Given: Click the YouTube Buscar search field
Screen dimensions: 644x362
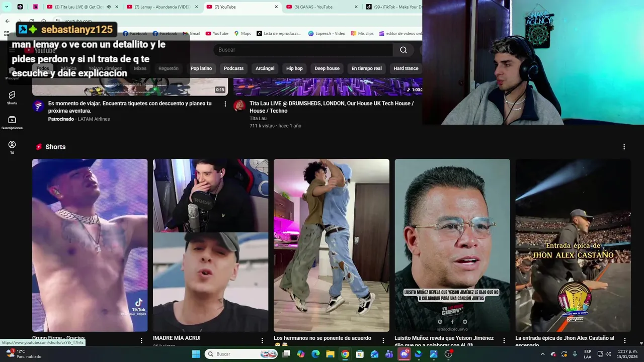Looking at the screenshot, I should click(x=303, y=50).
